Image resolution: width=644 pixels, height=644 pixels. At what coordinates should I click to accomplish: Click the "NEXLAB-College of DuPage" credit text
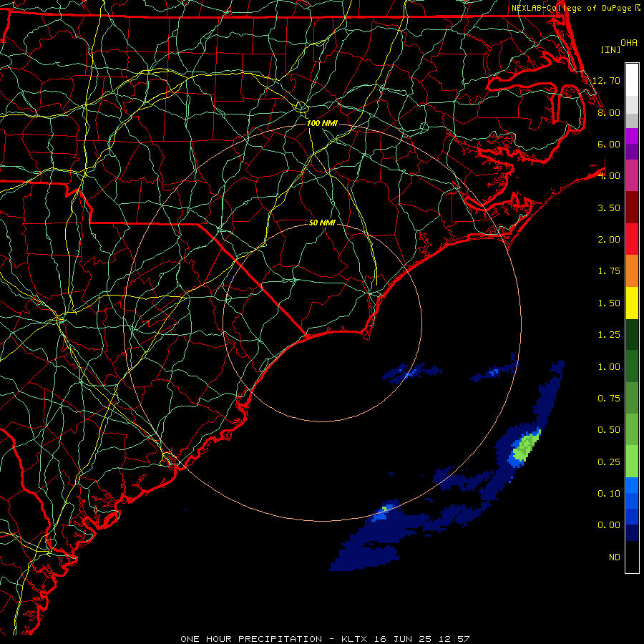coord(571,8)
